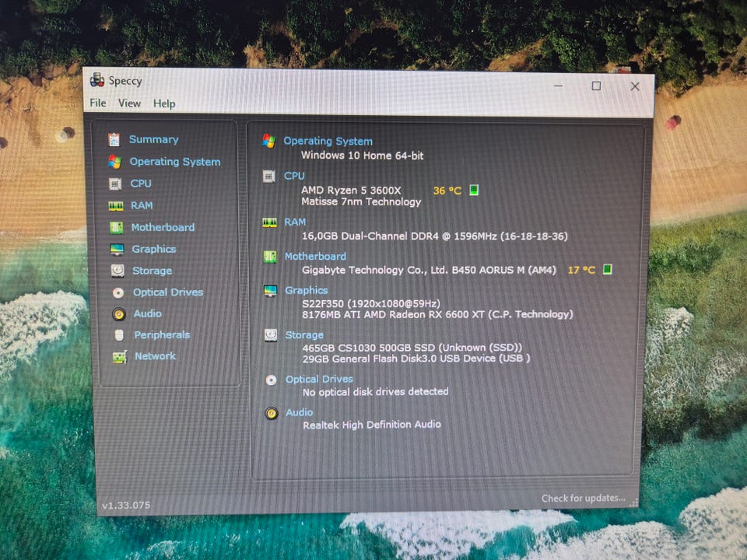The image size is (747, 560).
Task: Select Operating System in the sidebar
Action: (175, 162)
